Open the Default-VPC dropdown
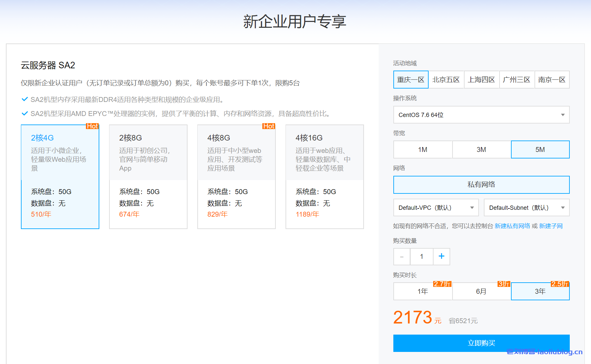591x364 pixels. pos(435,207)
